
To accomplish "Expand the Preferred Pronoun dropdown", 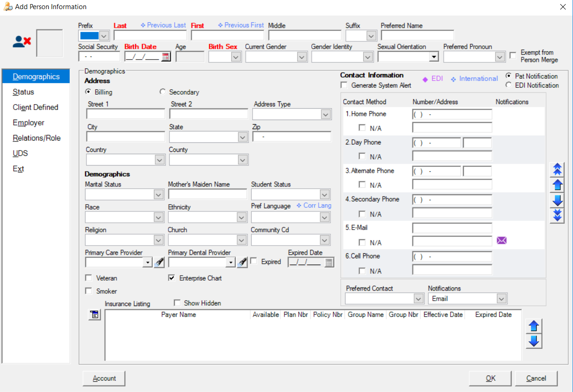I will [x=500, y=57].
